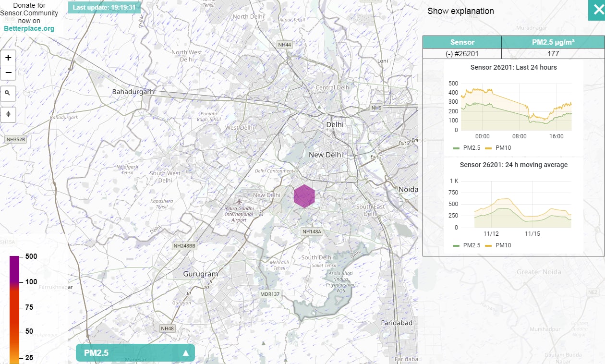Viewport: 605px width, 364px height.
Task: Click the NH44 highway shield
Action: point(284,45)
